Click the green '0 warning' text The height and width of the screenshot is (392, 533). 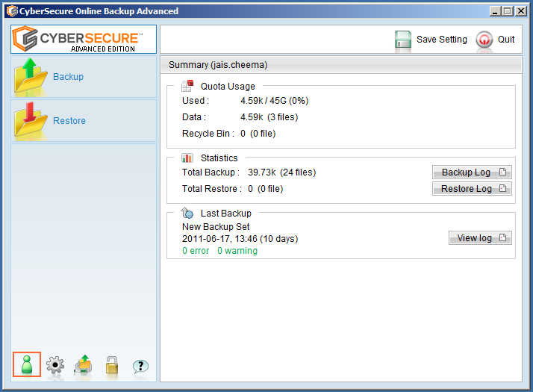click(x=237, y=251)
